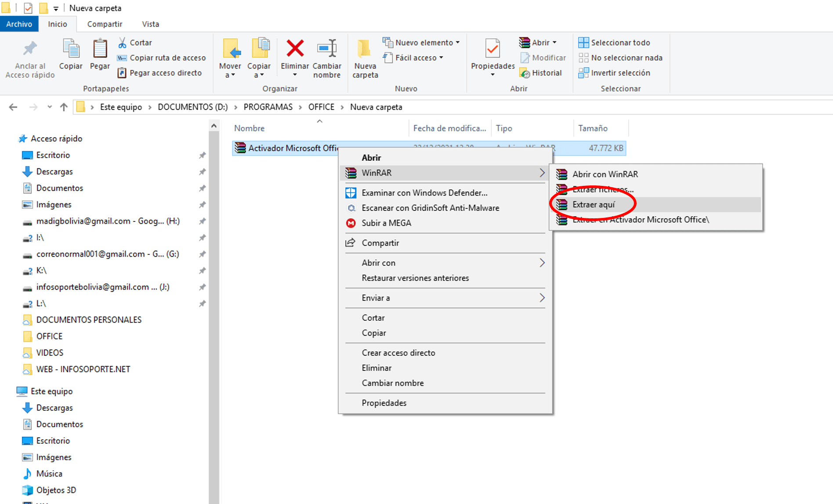Click Extraer aquí in WinRAR submenu

point(656,205)
